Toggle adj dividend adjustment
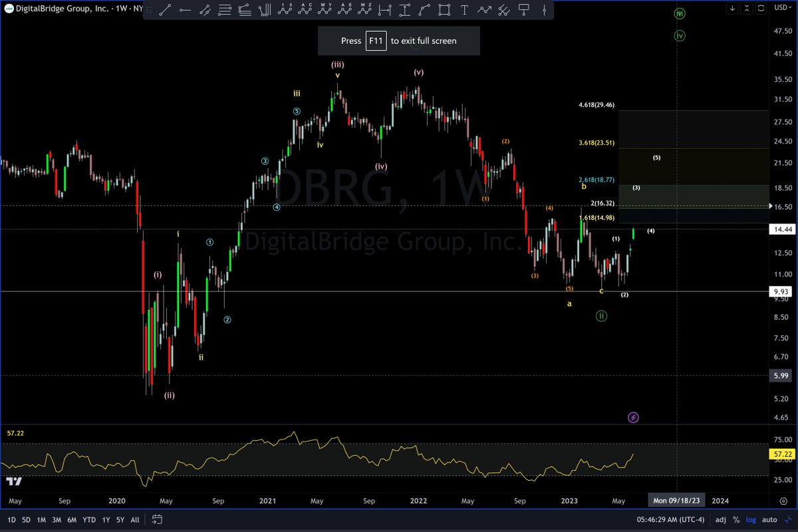 pos(720,519)
